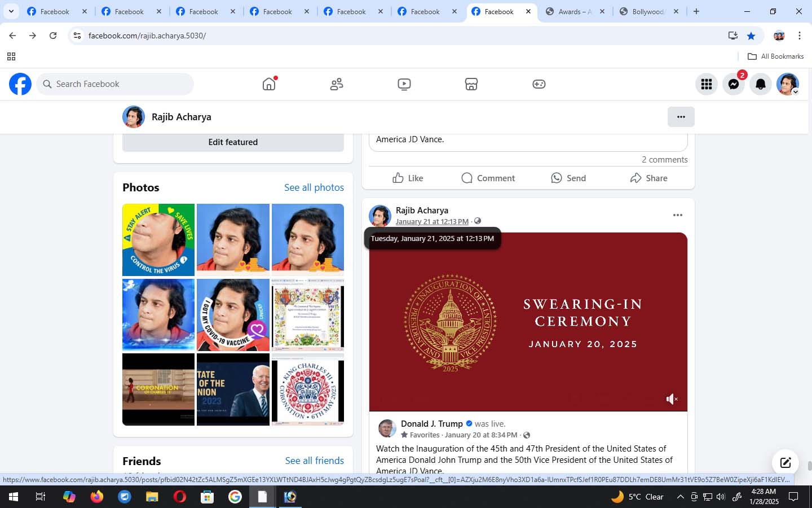Viewport: 812px width, 508px height.
Task: Open the Stay Alert Control the Virus photo
Action: pyautogui.click(x=158, y=240)
